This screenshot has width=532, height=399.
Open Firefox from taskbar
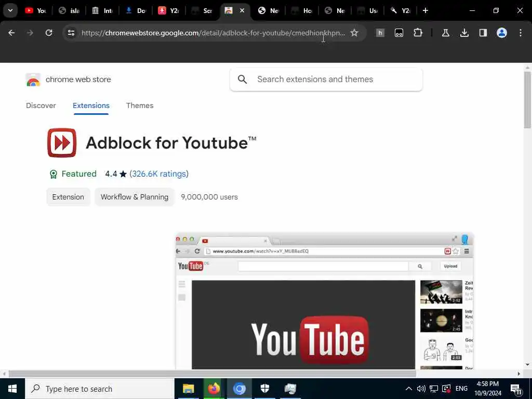[x=214, y=389]
